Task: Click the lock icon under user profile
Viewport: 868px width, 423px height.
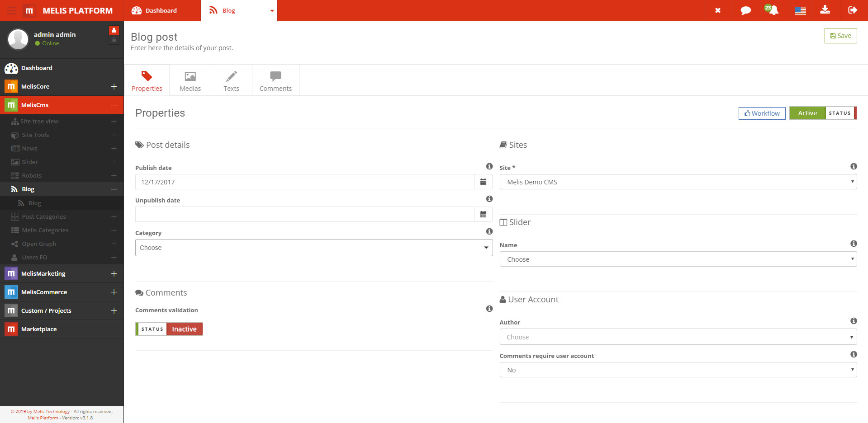Action: 114,40
